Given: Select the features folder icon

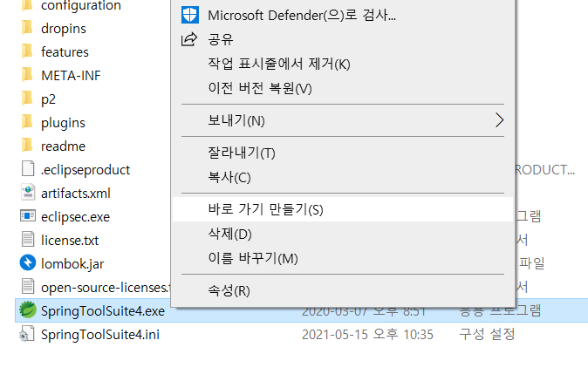Looking at the screenshot, I should (x=27, y=51).
